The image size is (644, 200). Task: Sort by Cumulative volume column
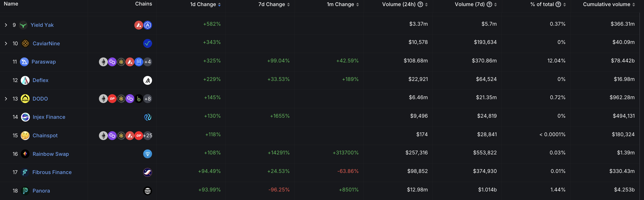tap(633, 5)
